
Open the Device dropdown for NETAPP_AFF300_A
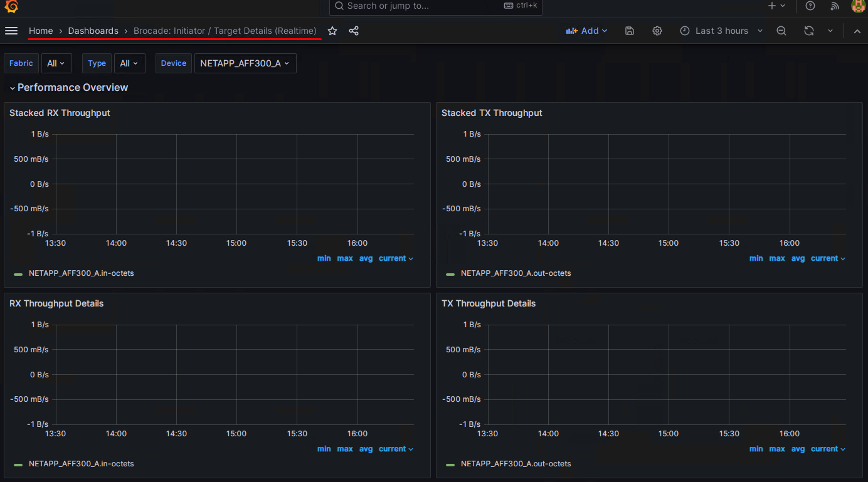pyautogui.click(x=245, y=63)
